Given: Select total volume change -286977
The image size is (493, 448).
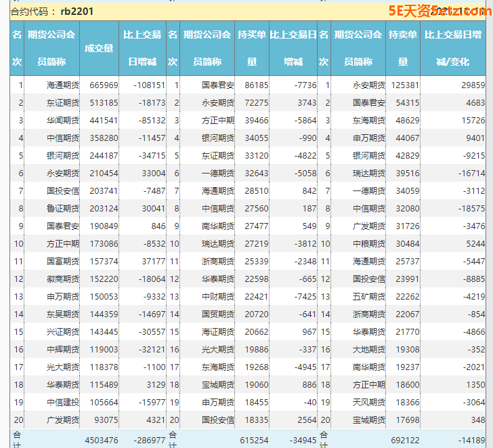Looking at the screenshot, I should (x=149, y=440).
